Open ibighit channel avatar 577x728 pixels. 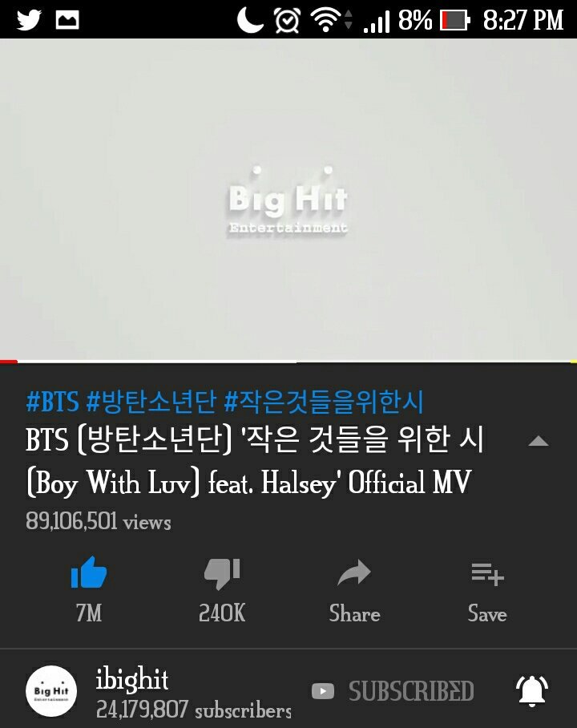[51, 691]
